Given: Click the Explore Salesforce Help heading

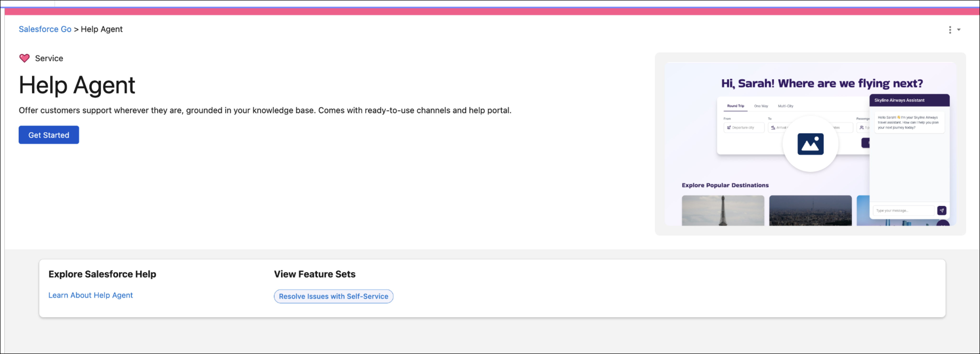Looking at the screenshot, I should tap(102, 274).
